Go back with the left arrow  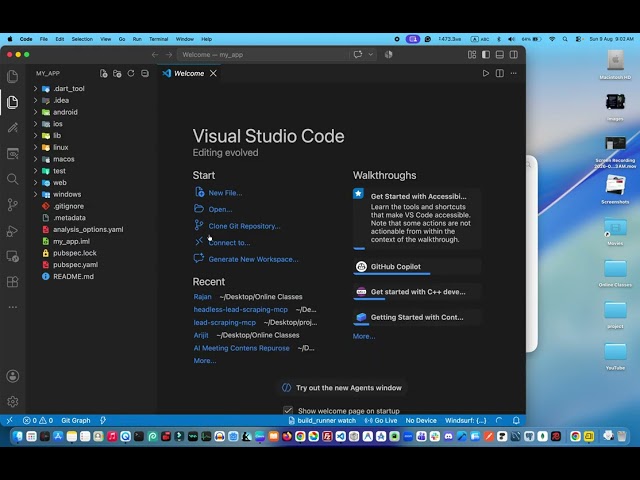point(155,55)
